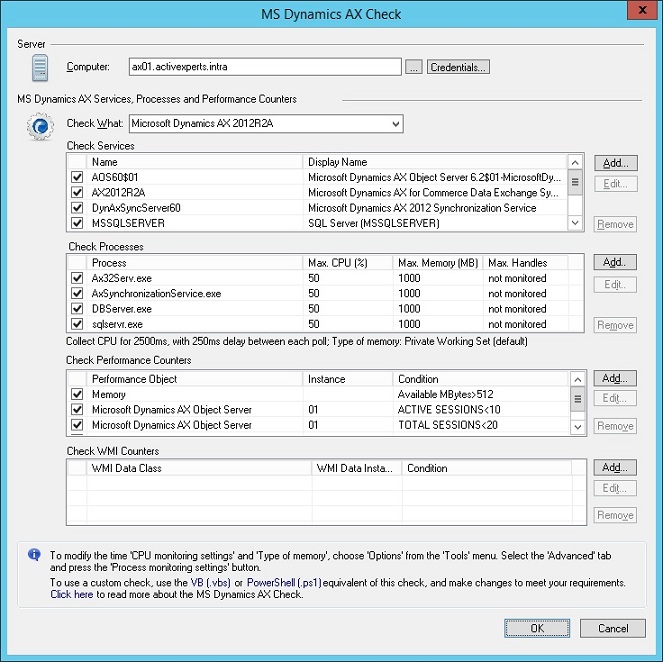Select the DynAxSyncServer60 service name

(x=136, y=208)
